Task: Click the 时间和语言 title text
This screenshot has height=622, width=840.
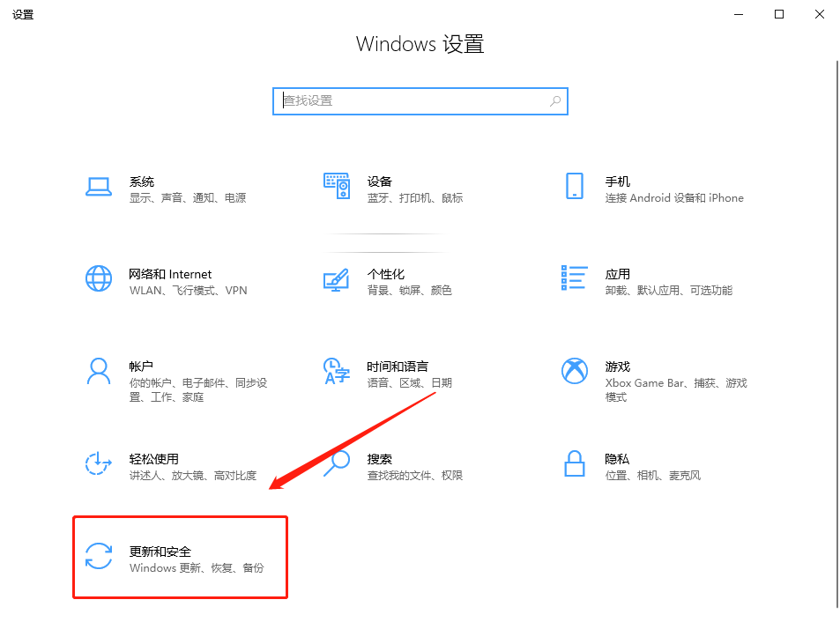Action: (398, 367)
